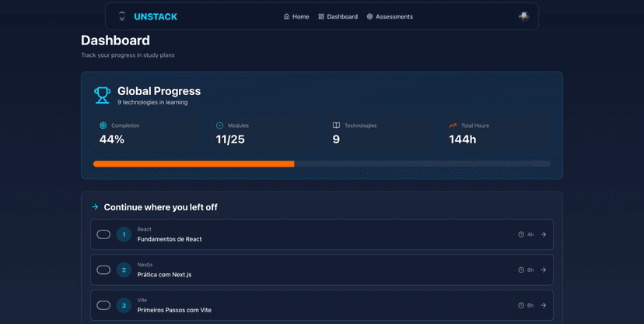Click the 44% completion value
The height and width of the screenshot is (324, 644).
pyautogui.click(x=112, y=139)
